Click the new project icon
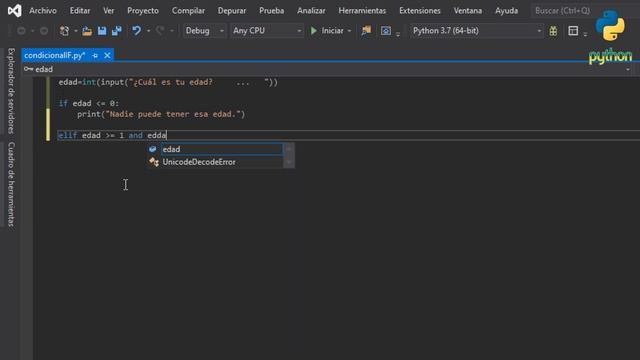 (64, 31)
